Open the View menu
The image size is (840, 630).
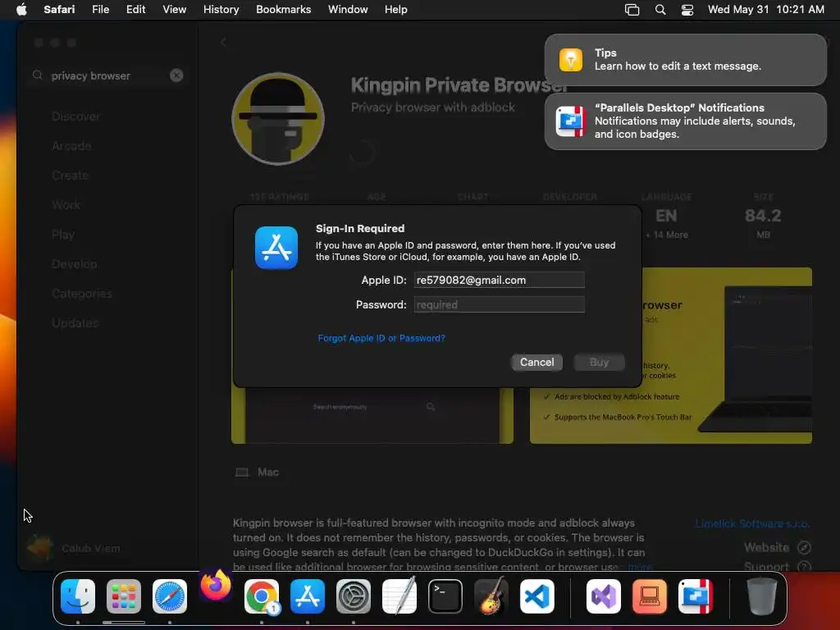pos(174,10)
